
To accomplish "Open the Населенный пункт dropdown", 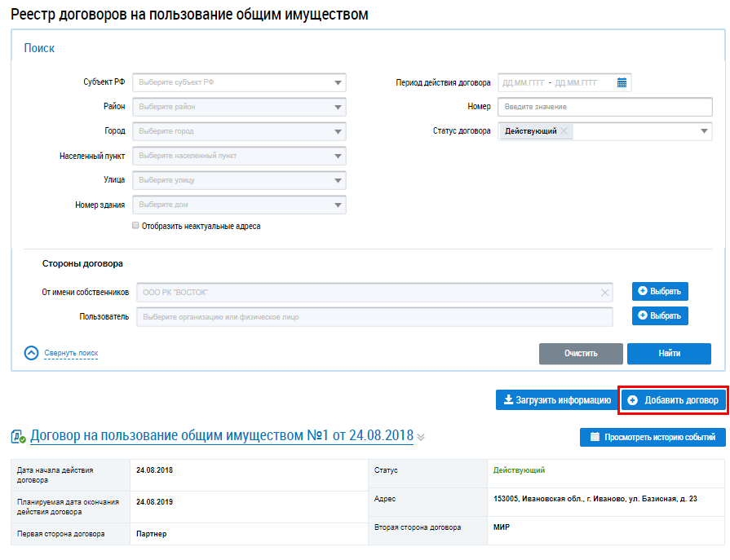I will [239, 156].
